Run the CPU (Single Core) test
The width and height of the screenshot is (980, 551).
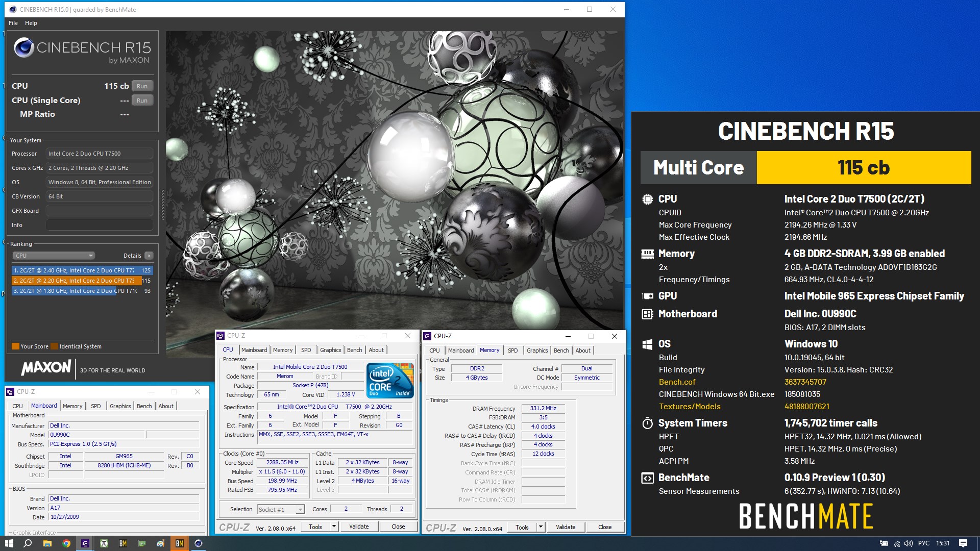(x=142, y=101)
